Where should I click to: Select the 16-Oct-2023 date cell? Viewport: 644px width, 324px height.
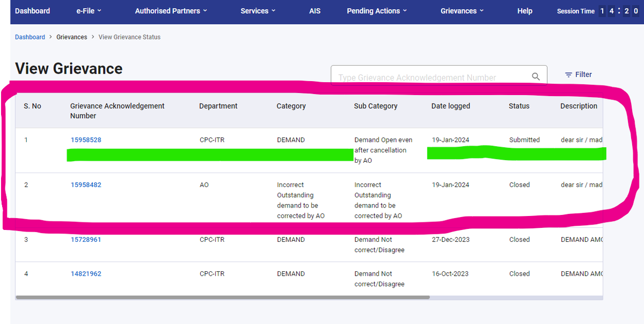click(450, 273)
